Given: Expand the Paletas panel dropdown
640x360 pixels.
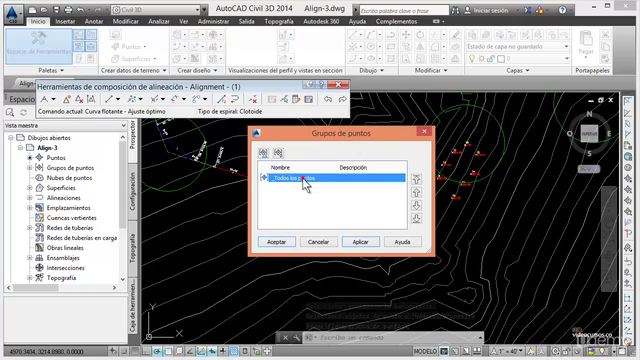Looking at the screenshot, I should [51, 70].
